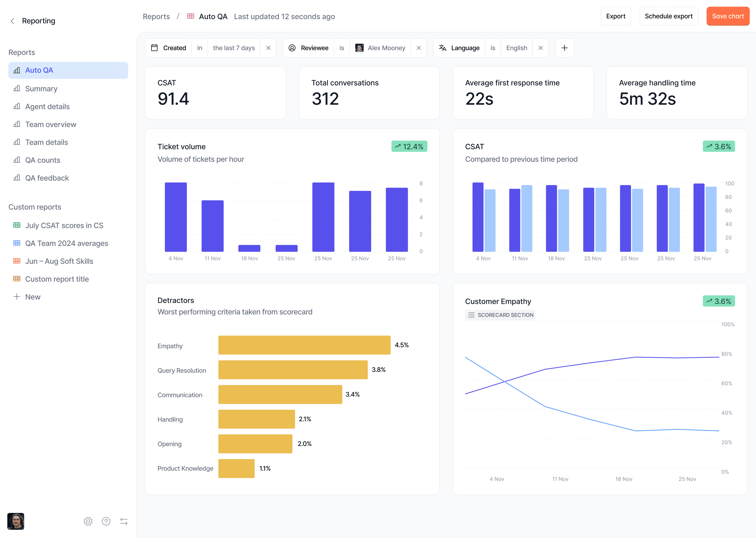756x538 pixels.
Task: Open July CSAT scores in CS report
Action: 64,226
